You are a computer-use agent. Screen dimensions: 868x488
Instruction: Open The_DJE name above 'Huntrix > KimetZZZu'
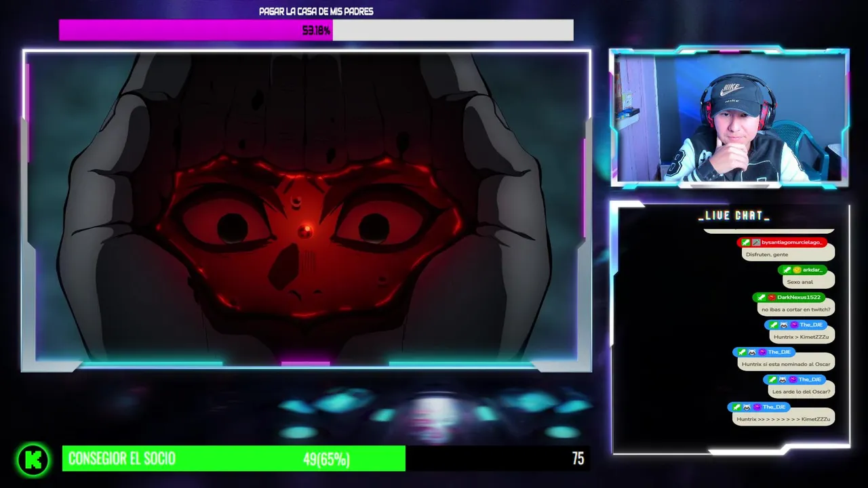tap(810, 325)
